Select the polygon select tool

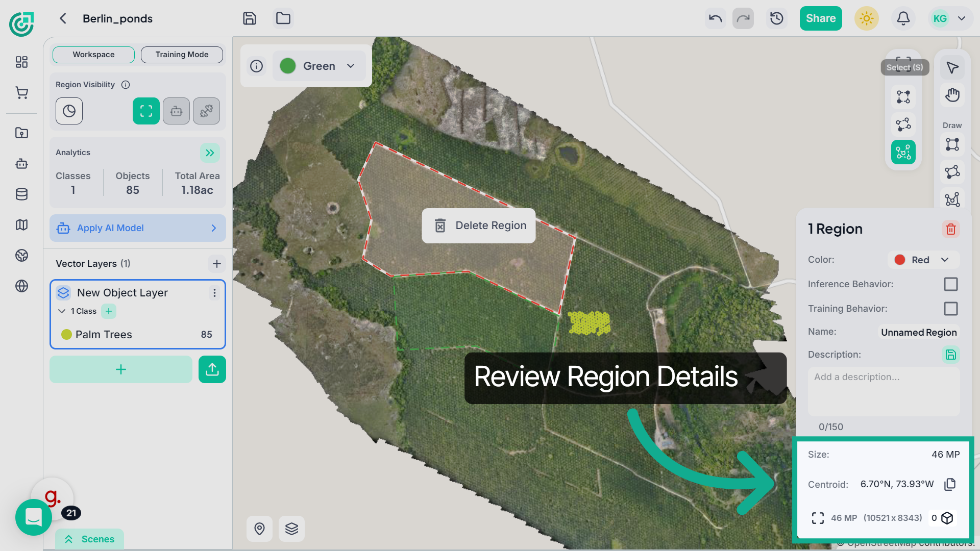point(903,124)
